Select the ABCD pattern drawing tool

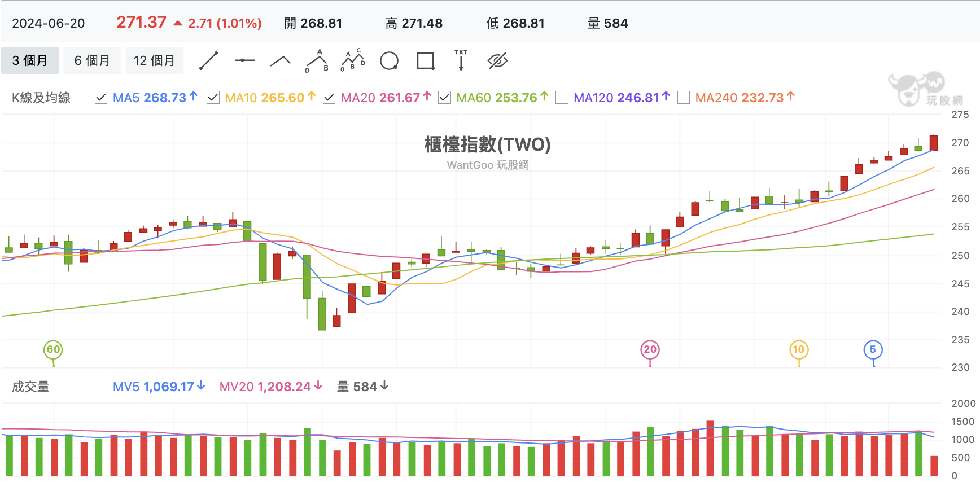(x=353, y=60)
